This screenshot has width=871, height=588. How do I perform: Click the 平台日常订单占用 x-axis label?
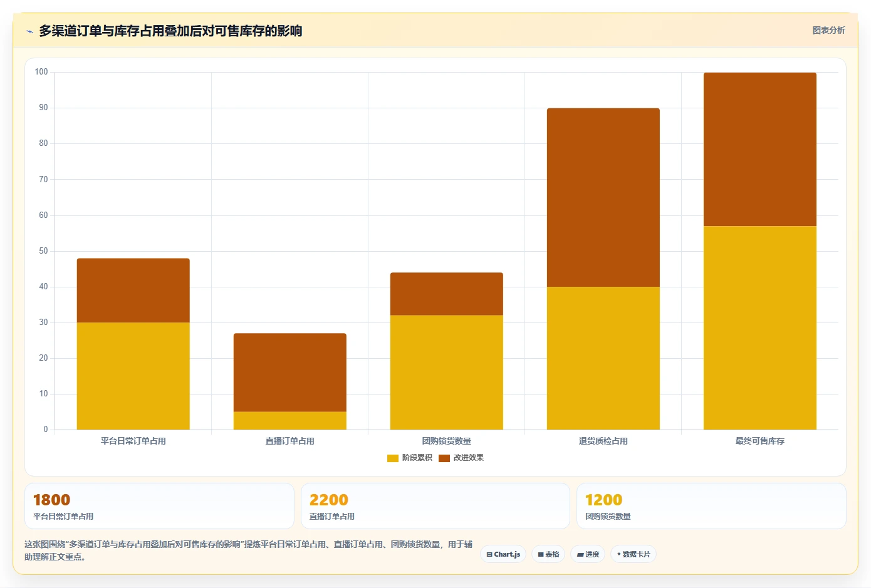[133, 441]
